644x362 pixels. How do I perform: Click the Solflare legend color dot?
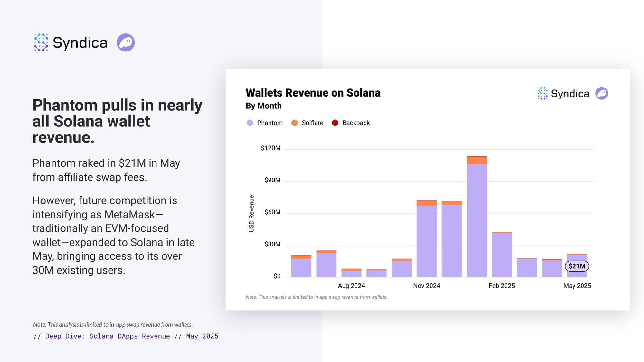(x=294, y=123)
